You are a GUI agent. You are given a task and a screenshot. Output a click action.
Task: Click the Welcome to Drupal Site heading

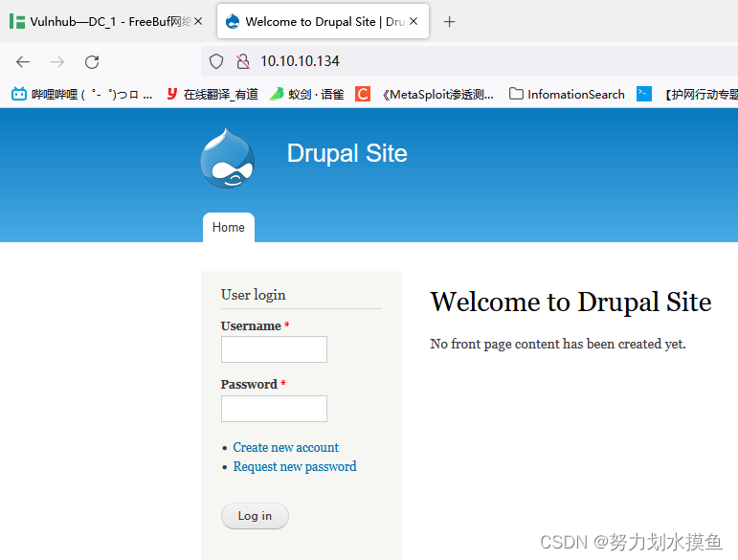point(570,302)
